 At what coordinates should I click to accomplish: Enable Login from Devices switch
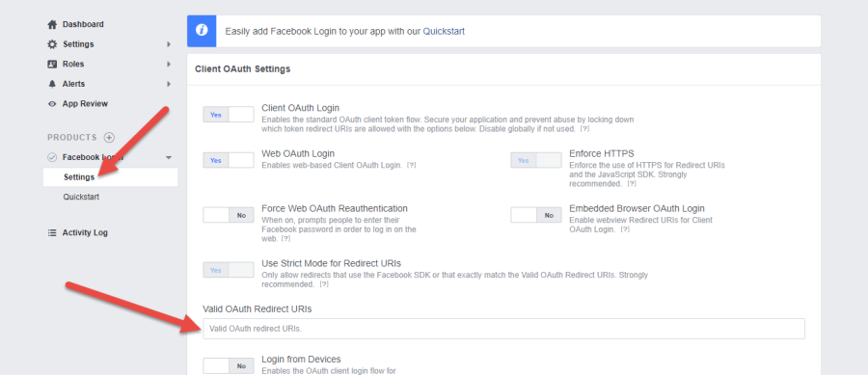(x=228, y=365)
